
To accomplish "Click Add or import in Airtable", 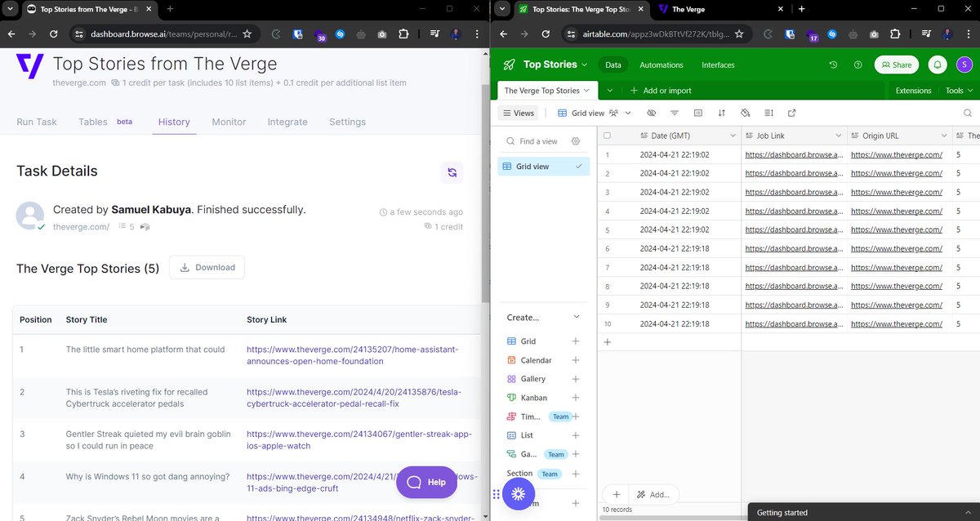I will 661,91.
